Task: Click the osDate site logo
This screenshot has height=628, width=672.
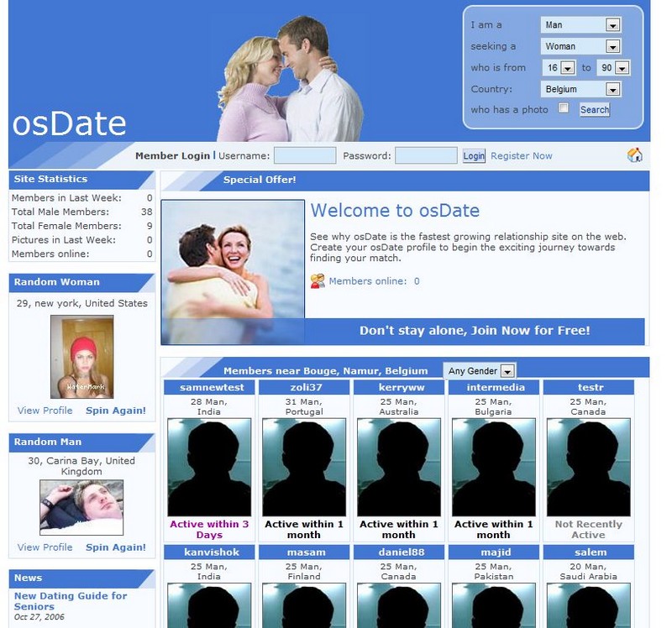Action: tap(70, 123)
